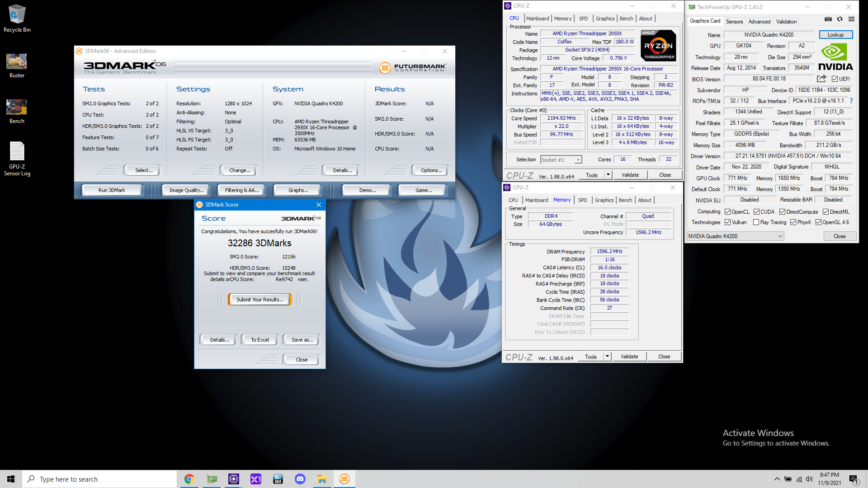
Task: Toggle the Vulkan checkbox
Action: pyautogui.click(x=727, y=222)
